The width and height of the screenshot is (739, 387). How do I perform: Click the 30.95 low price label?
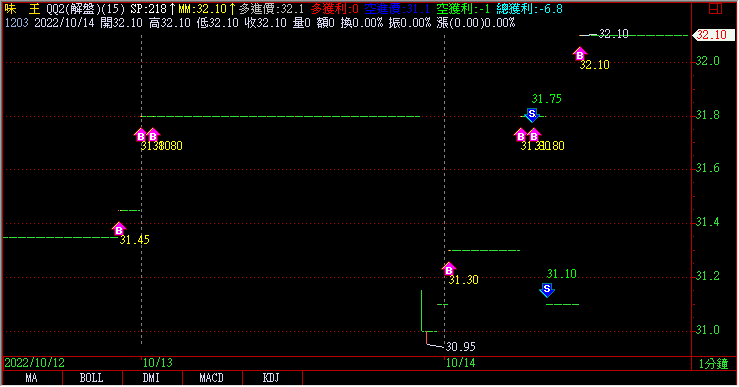pos(460,347)
